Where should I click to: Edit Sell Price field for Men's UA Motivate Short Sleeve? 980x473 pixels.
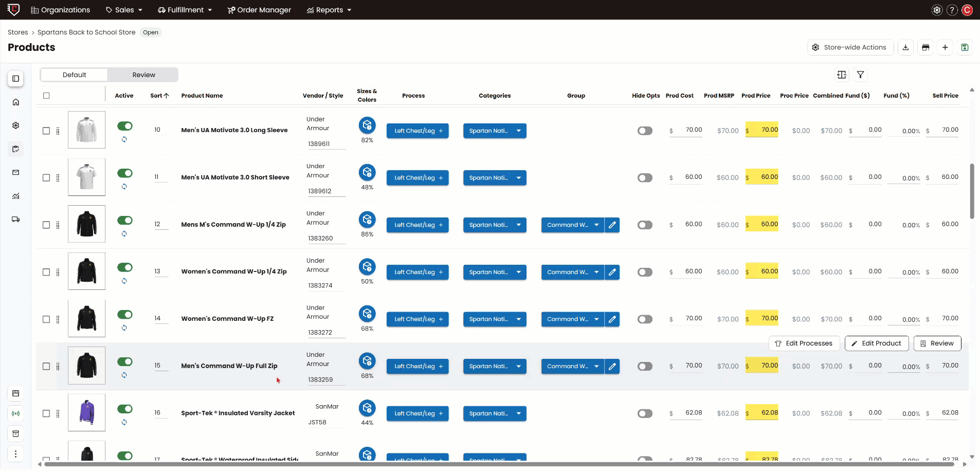pos(943,177)
